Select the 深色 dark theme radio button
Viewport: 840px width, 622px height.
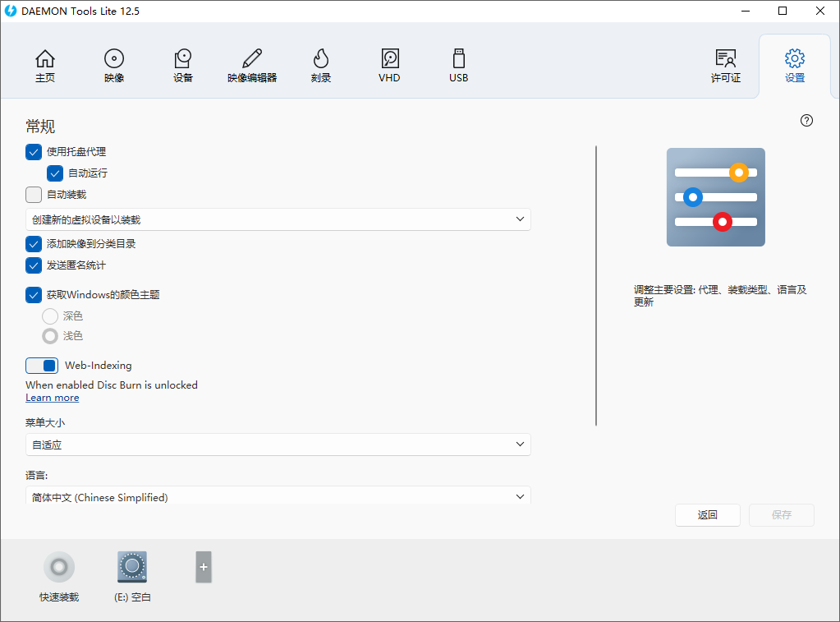coord(48,315)
